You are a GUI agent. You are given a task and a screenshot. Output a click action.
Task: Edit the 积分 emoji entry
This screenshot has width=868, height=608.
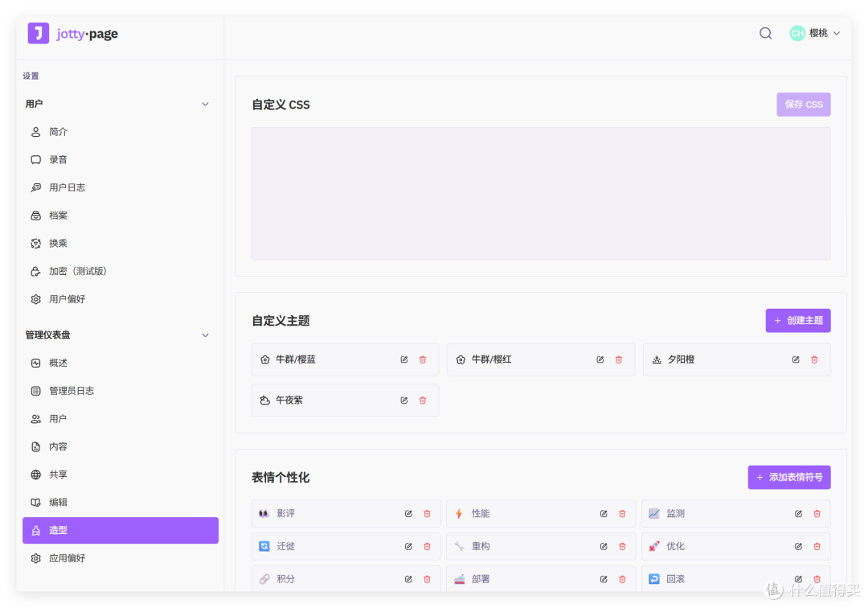click(408, 579)
